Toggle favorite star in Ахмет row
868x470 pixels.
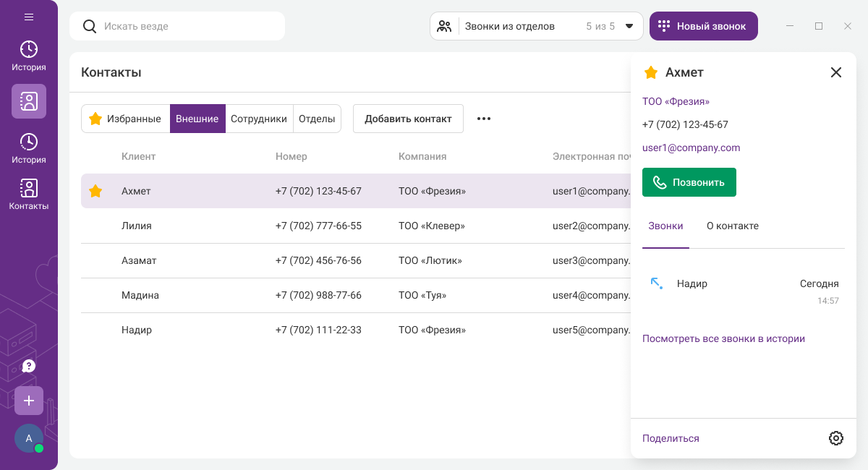[95, 192]
